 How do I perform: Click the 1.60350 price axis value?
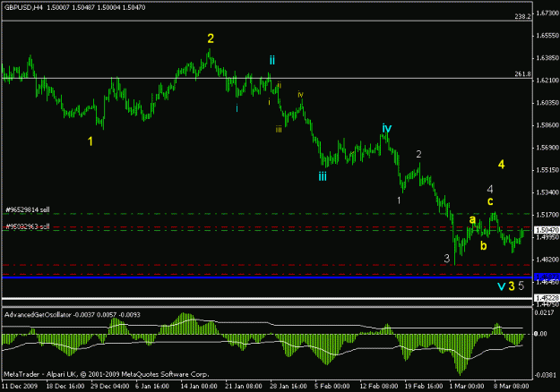547,103
